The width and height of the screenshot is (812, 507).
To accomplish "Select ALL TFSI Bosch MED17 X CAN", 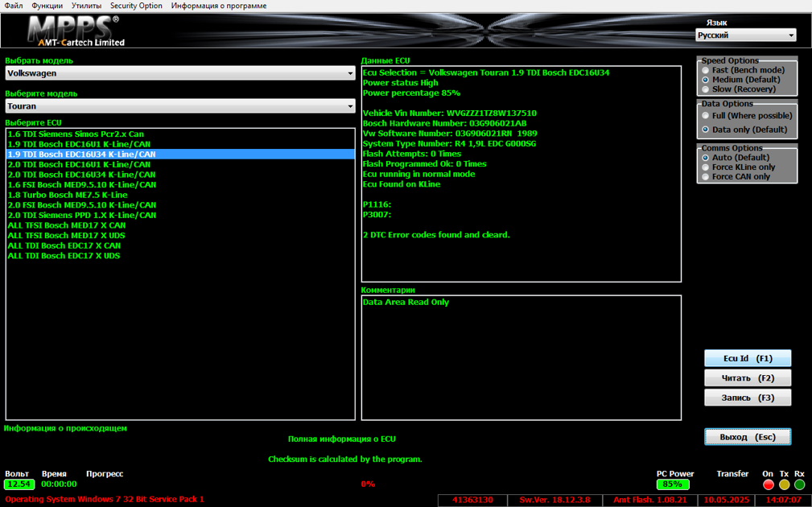I will [x=180, y=225].
